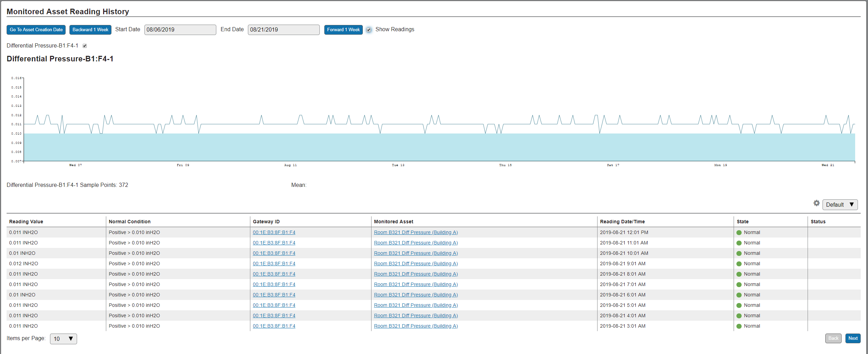Open the Items per Page dropdown
This screenshot has height=354, width=868.
[x=63, y=339]
